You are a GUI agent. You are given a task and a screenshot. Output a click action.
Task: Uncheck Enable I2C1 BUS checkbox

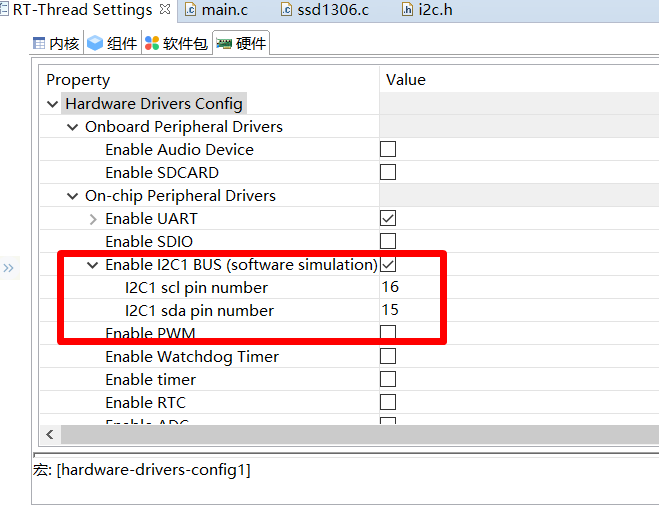388,264
